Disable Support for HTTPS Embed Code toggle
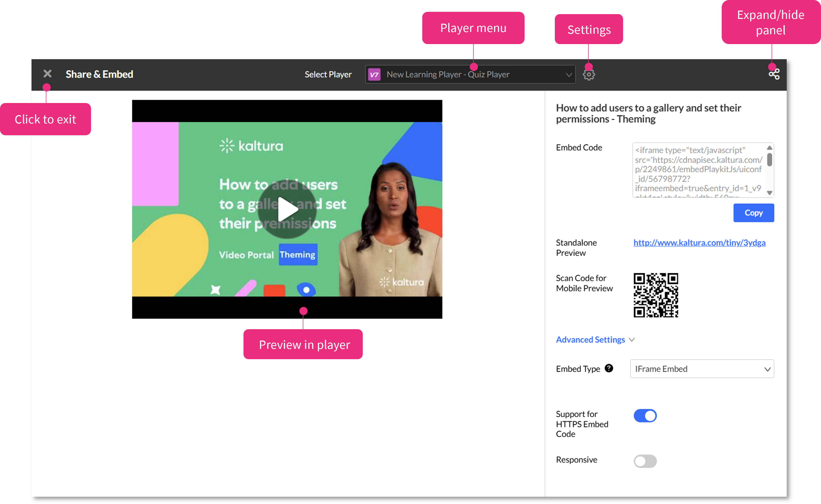 pos(645,416)
